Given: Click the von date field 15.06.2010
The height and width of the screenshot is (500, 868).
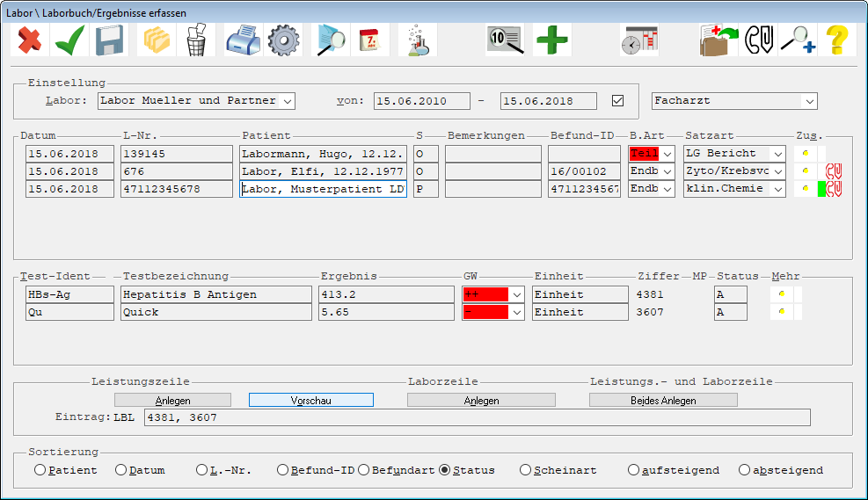Looking at the screenshot, I should point(422,101).
